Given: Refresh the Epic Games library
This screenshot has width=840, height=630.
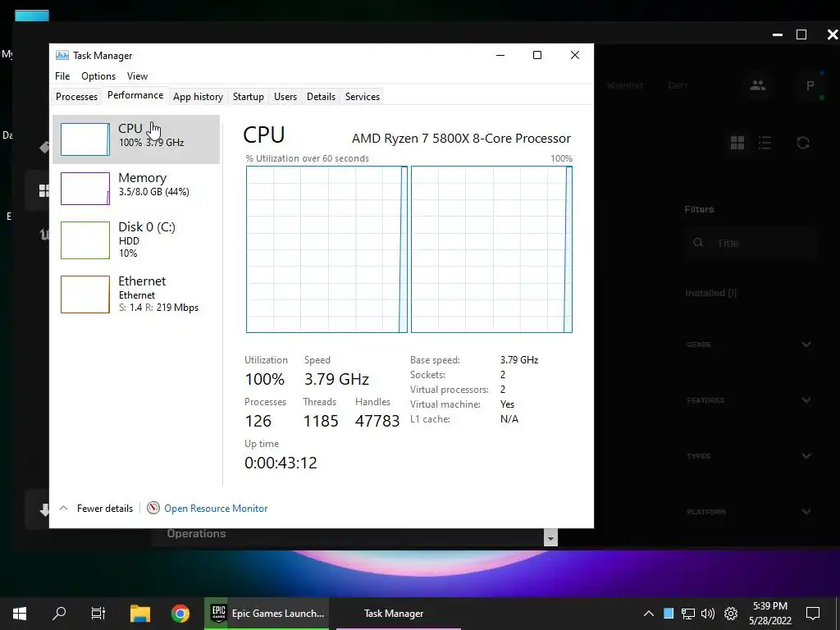Looking at the screenshot, I should pos(802,143).
